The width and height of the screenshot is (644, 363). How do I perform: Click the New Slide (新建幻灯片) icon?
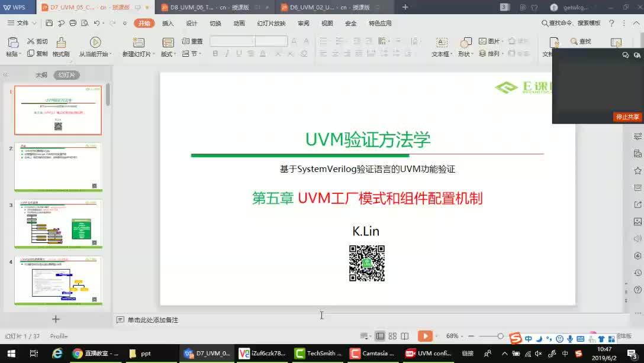[139, 42]
